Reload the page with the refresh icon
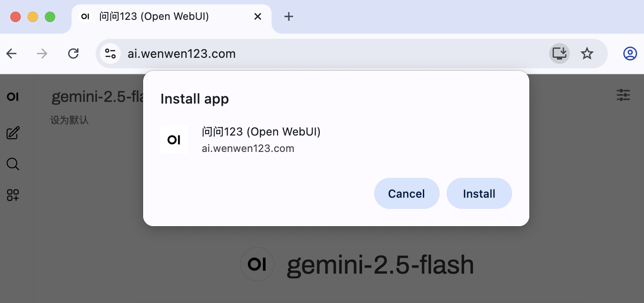The width and height of the screenshot is (644, 303). pyautogui.click(x=73, y=54)
